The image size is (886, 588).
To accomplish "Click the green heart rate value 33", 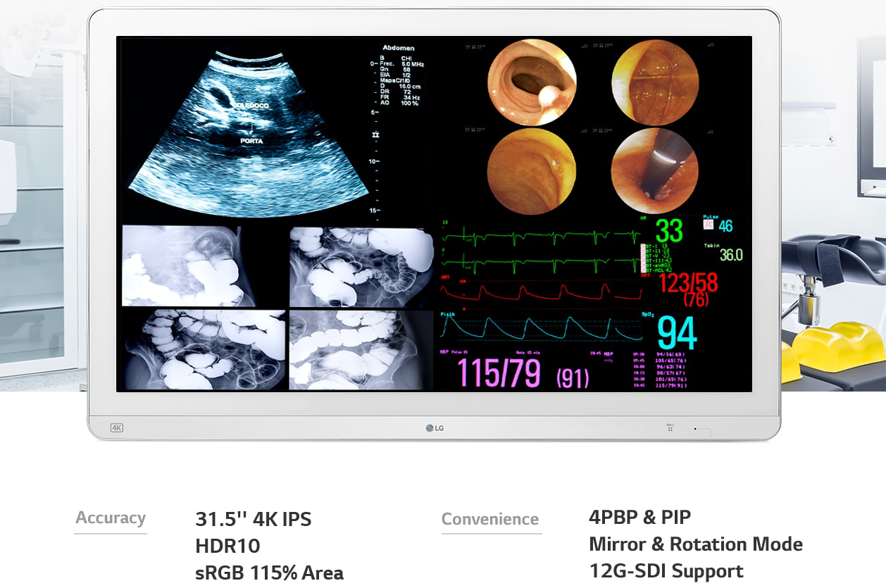I will (669, 230).
